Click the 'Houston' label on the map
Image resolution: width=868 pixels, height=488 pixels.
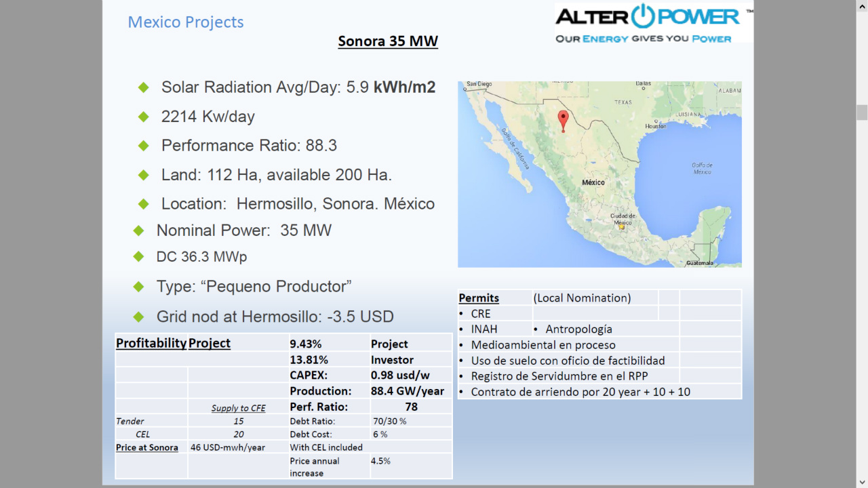(656, 126)
